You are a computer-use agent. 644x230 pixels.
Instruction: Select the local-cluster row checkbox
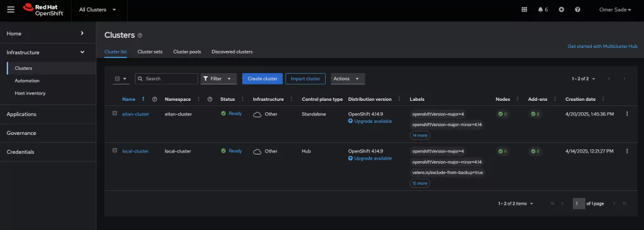coord(115,150)
